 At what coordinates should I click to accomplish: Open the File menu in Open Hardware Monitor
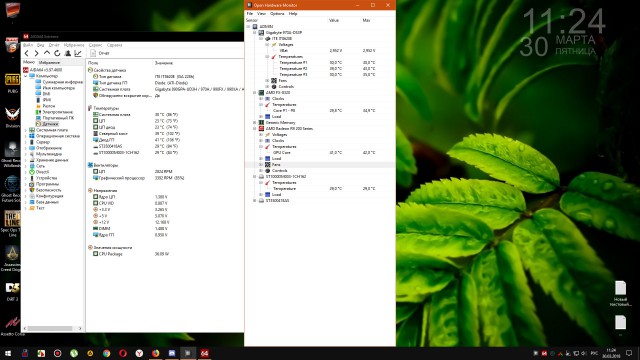(x=250, y=13)
